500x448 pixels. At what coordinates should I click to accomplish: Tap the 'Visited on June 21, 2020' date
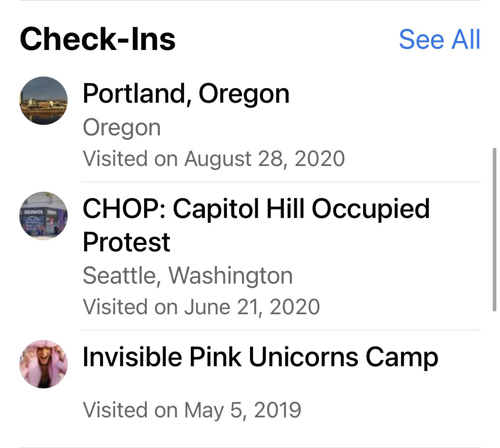pyautogui.click(x=201, y=307)
